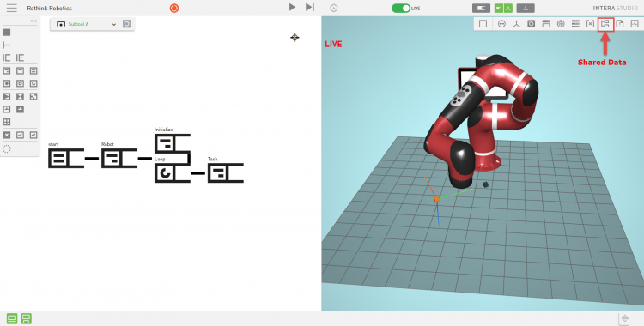Open the Shared Data panel icon
Image resolution: width=644 pixels, height=326 pixels.
coord(605,24)
